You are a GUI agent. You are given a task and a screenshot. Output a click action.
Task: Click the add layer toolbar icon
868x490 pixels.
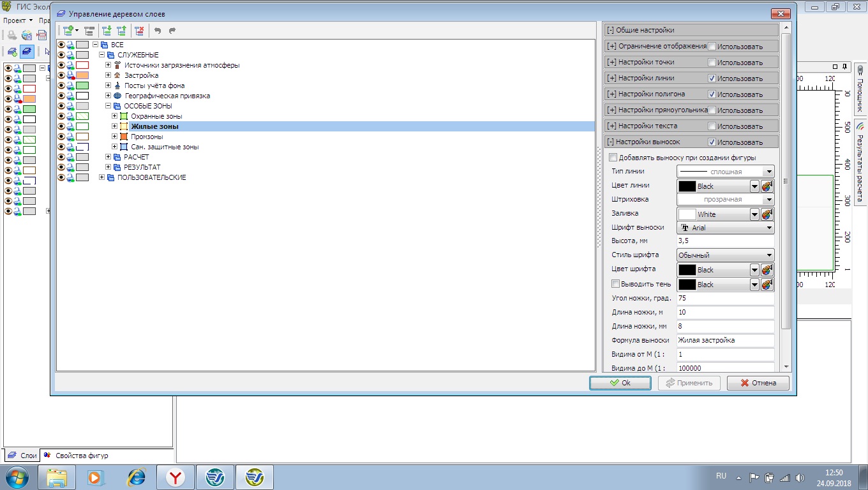pos(68,30)
